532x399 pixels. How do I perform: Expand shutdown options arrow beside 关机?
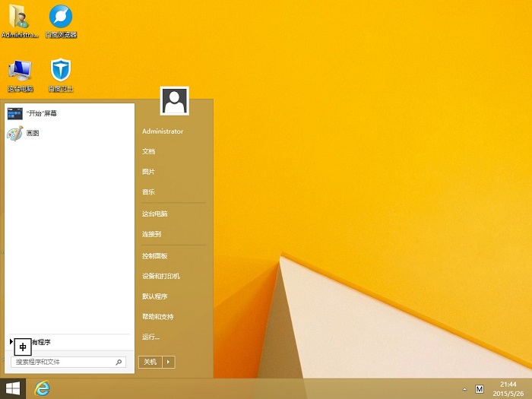[x=169, y=362]
